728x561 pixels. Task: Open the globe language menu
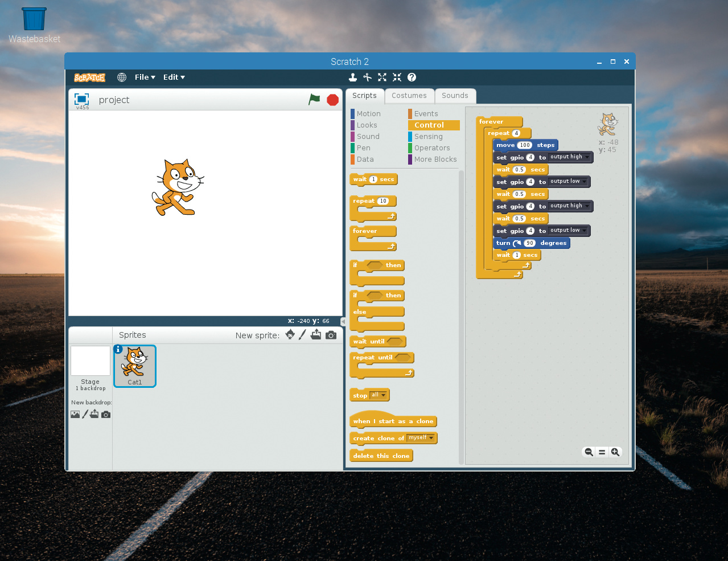122,77
